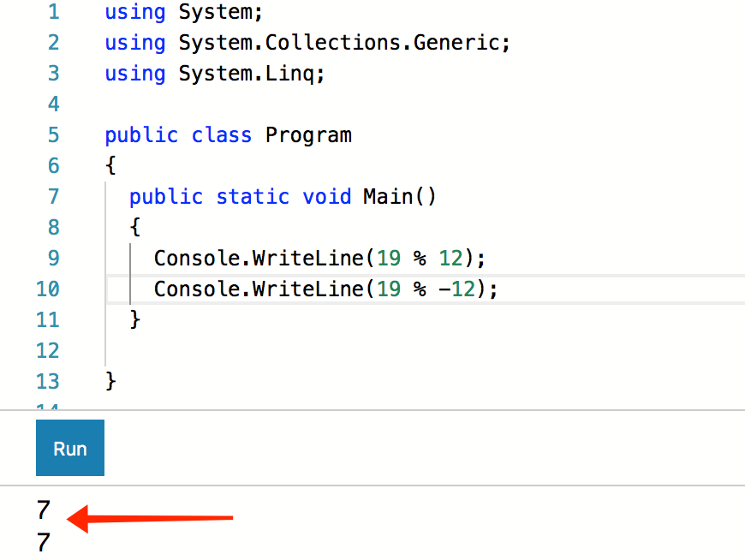
Task: Click the first output value 7
Action: point(44,511)
